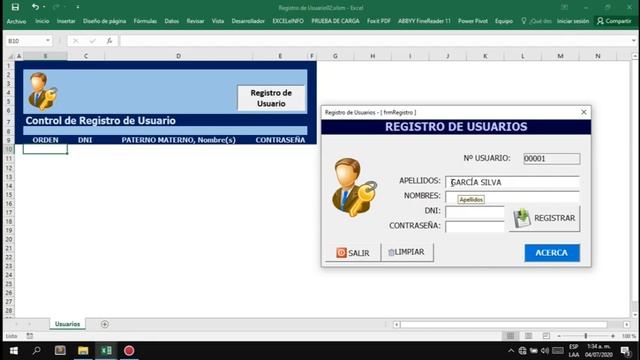Click the DNI input field in the form
640x360 pixels.
click(475, 211)
